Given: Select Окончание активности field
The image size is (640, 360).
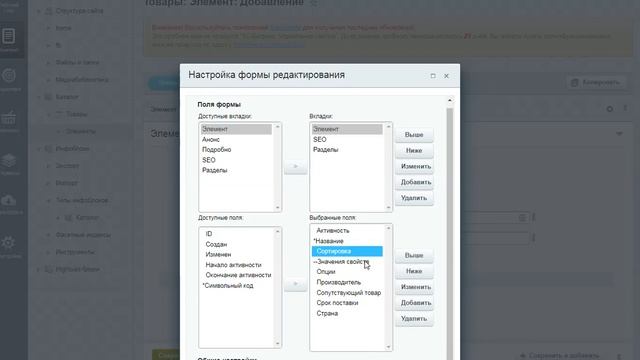Looking at the screenshot, I should [x=236, y=275].
